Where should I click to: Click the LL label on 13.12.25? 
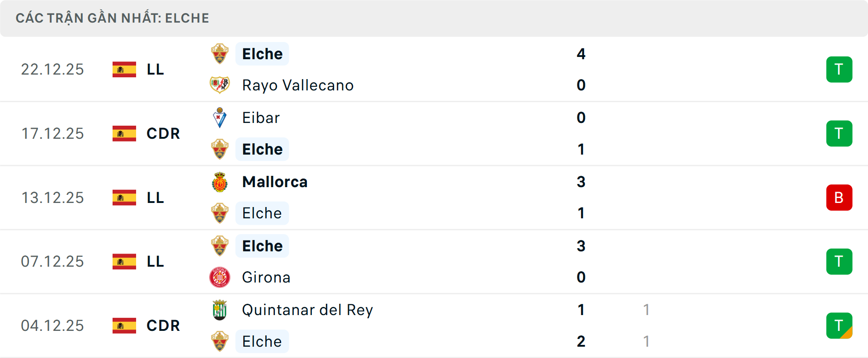(155, 198)
